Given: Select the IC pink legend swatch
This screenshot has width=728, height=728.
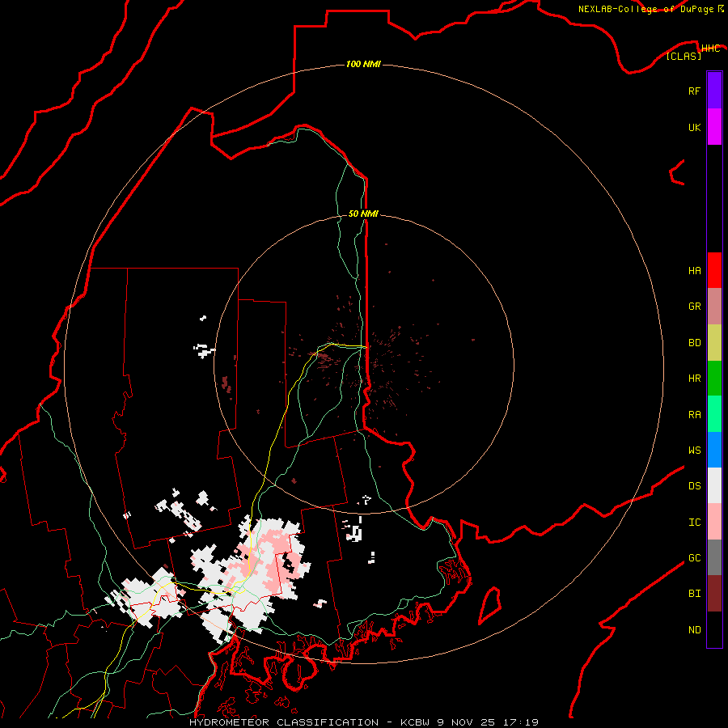Looking at the screenshot, I should coord(714,522).
